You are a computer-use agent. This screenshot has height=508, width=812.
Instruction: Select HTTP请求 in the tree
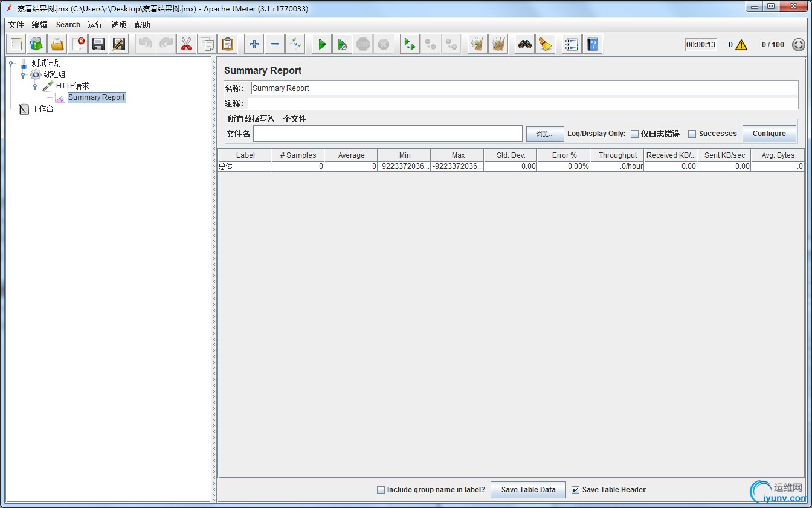click(72, 86)
